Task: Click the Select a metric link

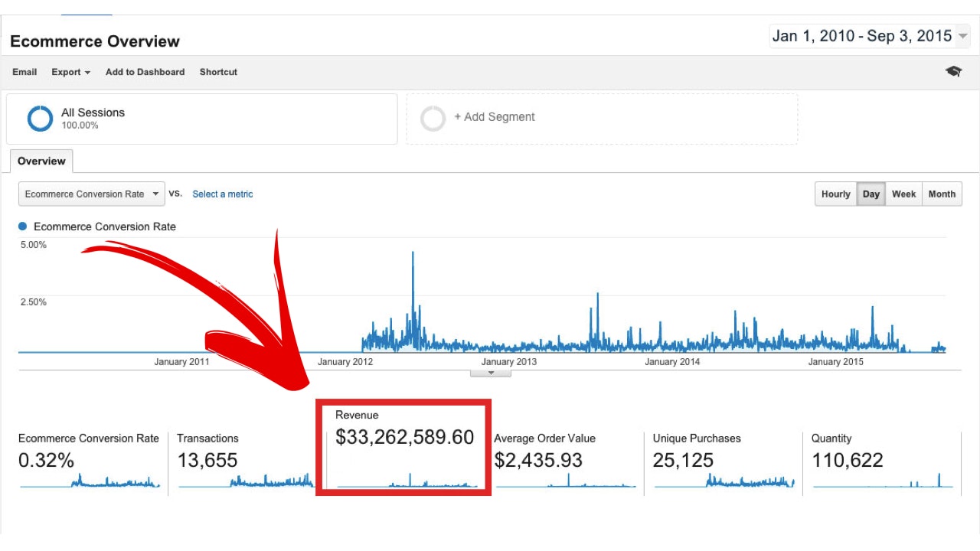Action: [222, 194]
